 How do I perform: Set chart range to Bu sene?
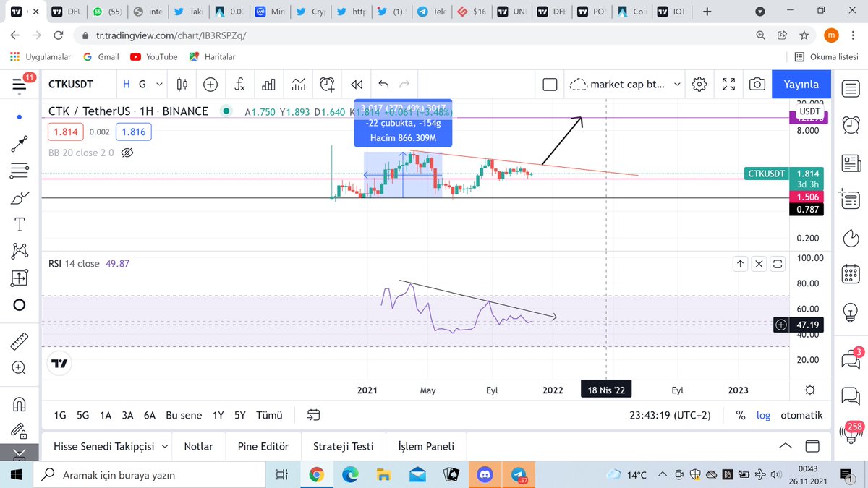pos(184,415)
